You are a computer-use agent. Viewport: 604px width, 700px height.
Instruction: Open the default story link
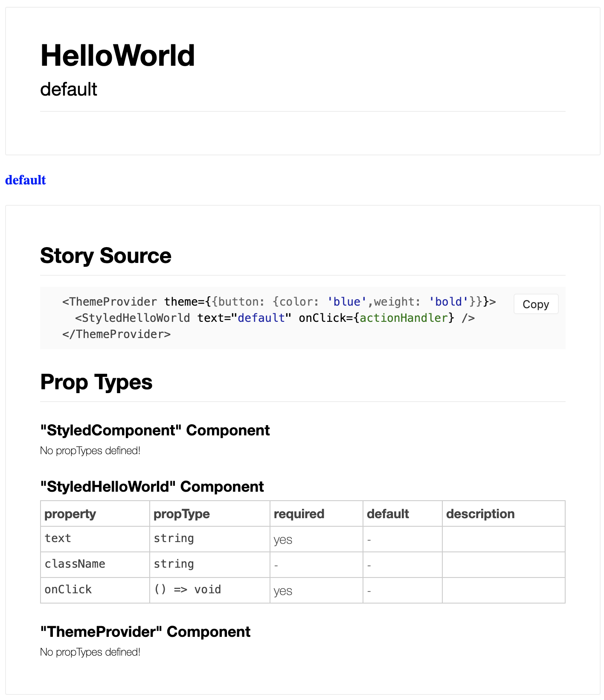tap(26, 180)
